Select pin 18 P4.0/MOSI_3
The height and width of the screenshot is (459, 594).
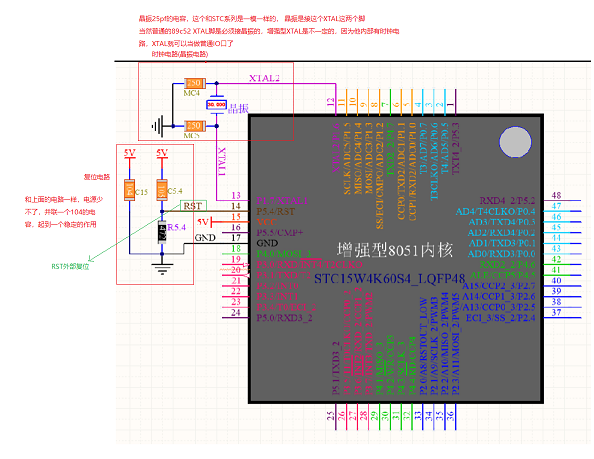coord(284,254)
